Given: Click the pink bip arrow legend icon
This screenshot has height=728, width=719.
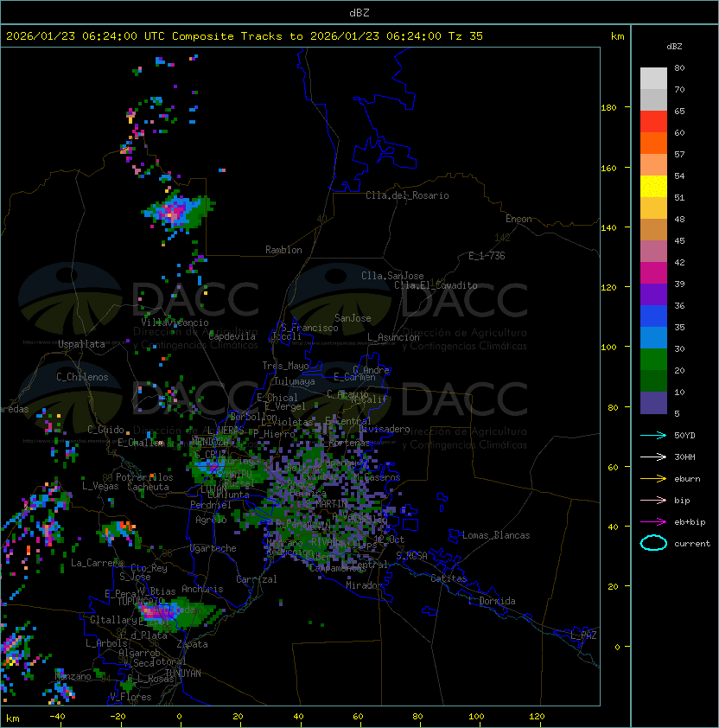Looking at the screenshot, I should coord(653,500).
